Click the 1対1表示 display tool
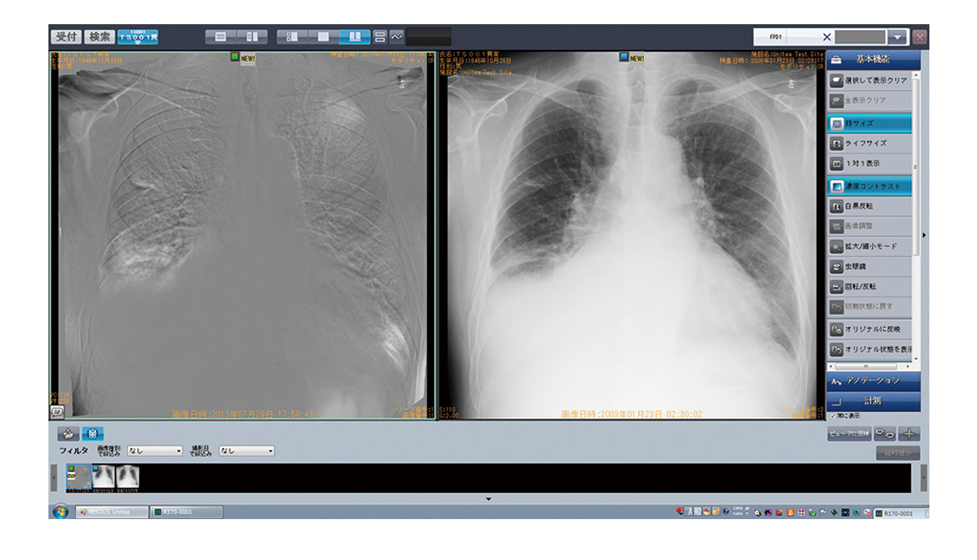Image resolution: width=977 pixels, height=560 pixels. coord(869,164)
